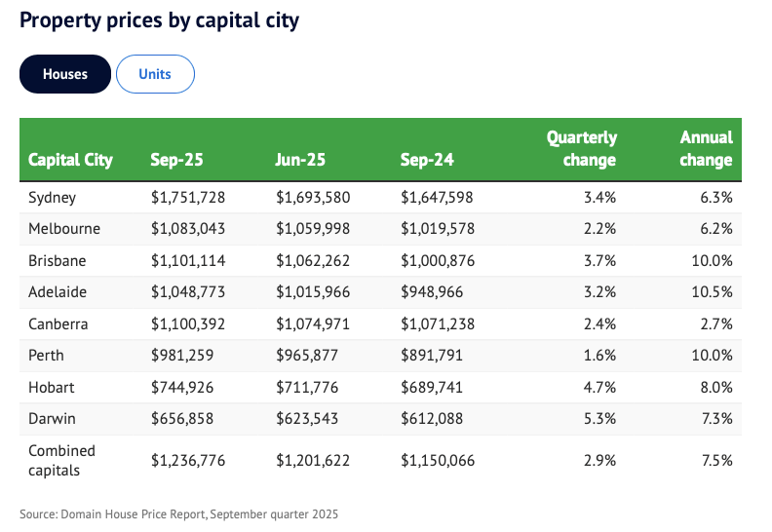Click the Sep-24 column header
Image resolution: width=772 pixels, height=532 pixels.
coord(427,160)
